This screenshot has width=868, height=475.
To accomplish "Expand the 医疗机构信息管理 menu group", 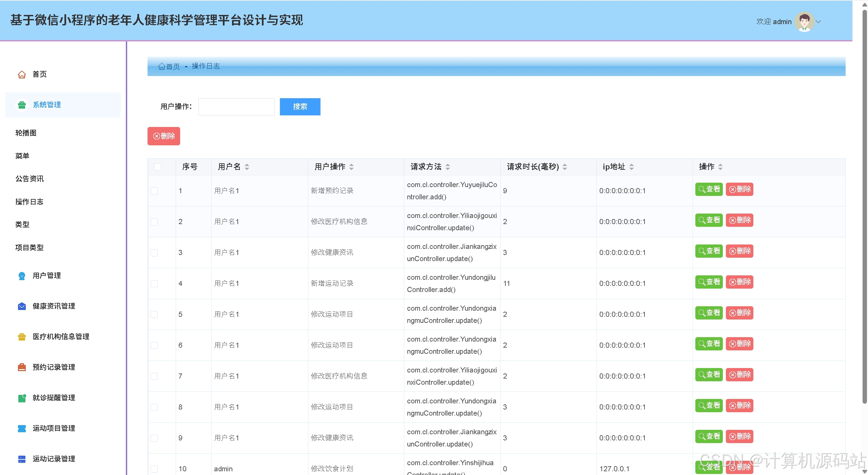I will pos(63,337).
